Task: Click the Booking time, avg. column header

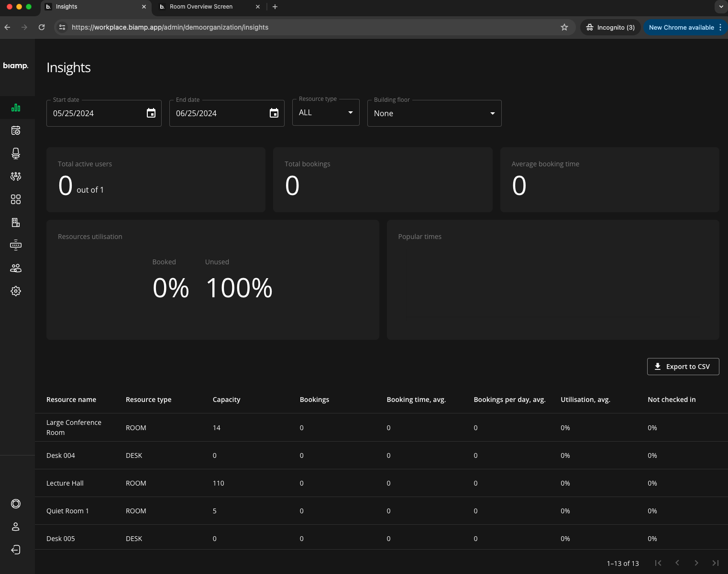Action: 416,400
